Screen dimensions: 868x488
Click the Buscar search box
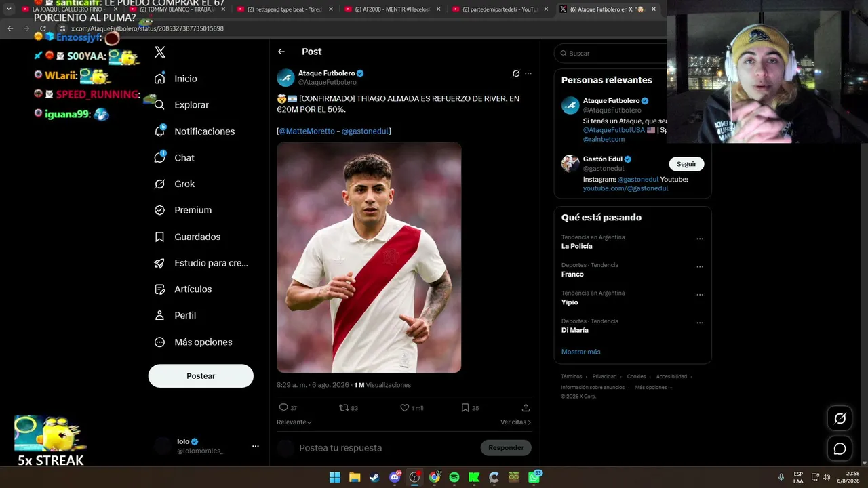[610, 53]
